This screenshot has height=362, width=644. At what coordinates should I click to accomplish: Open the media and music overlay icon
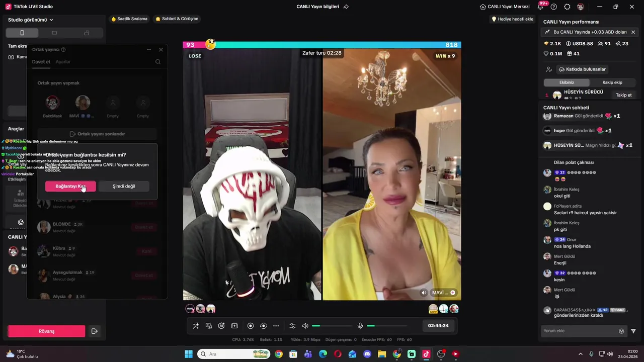[x=209, y=326]
